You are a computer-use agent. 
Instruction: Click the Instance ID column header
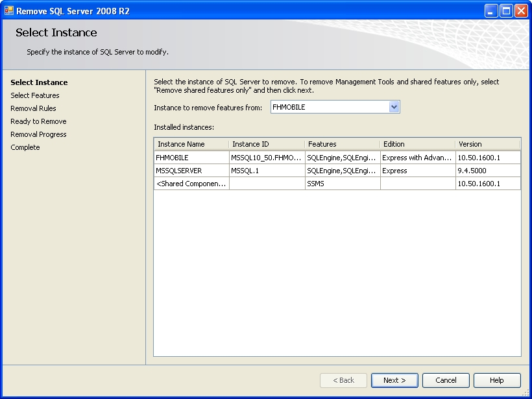(267, 144)
